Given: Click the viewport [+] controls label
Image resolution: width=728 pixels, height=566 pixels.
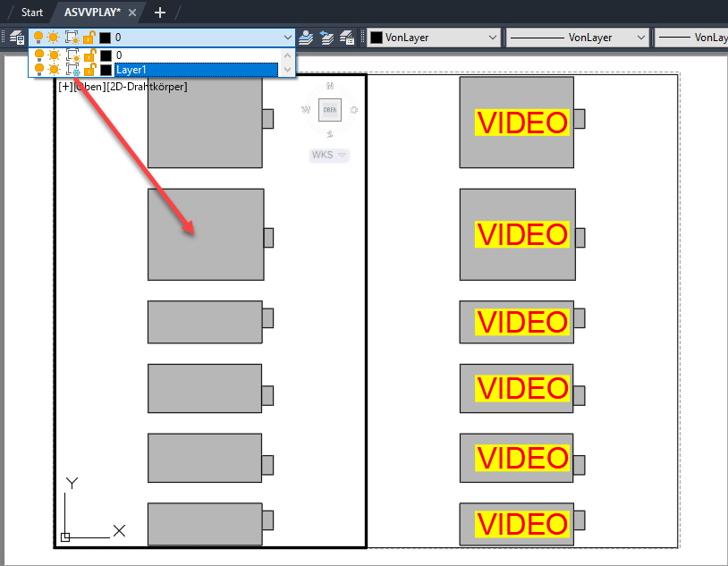Looking at the screenshot, I should [x=65, y=87].
